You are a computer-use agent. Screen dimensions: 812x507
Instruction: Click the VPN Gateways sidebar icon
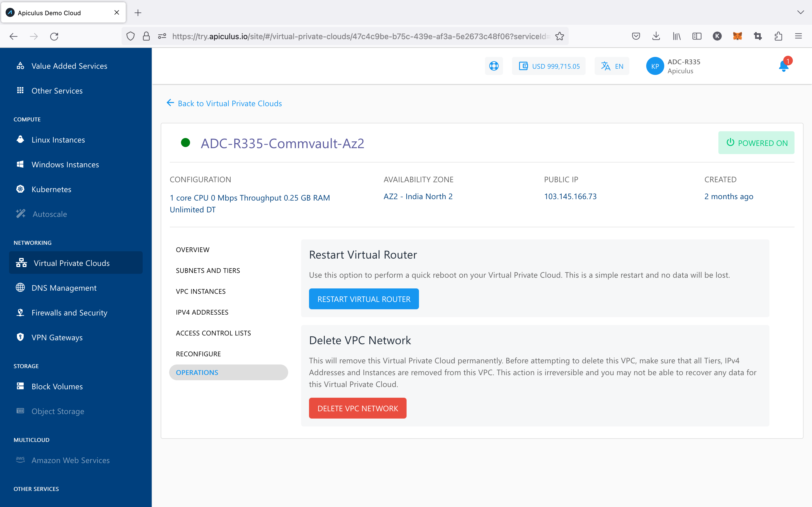(x=21, y=337)
